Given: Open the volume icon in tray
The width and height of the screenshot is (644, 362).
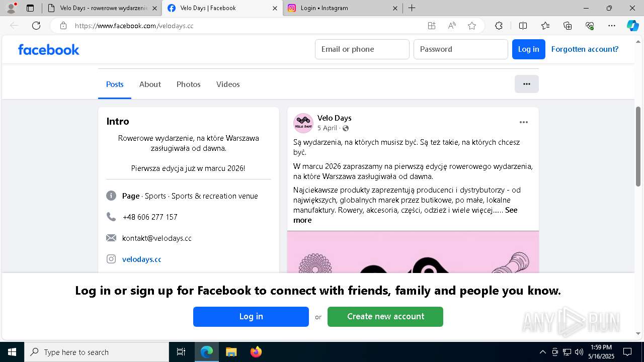Looking at the screenshot, I should (579, 352).
